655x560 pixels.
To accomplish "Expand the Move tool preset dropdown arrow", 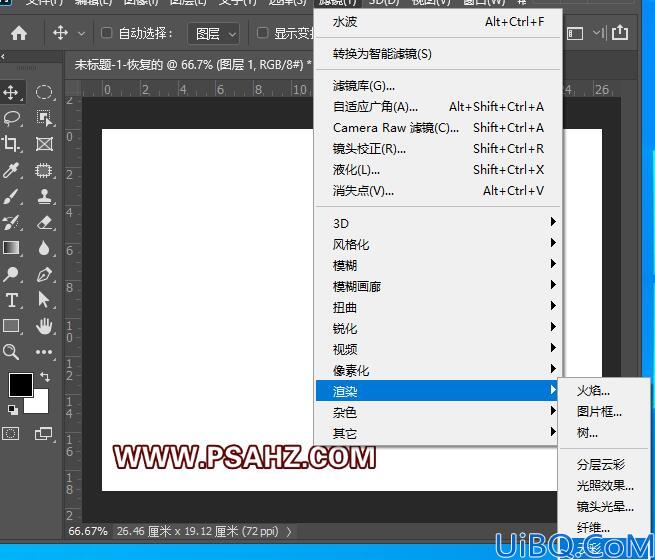I will 81,33.
